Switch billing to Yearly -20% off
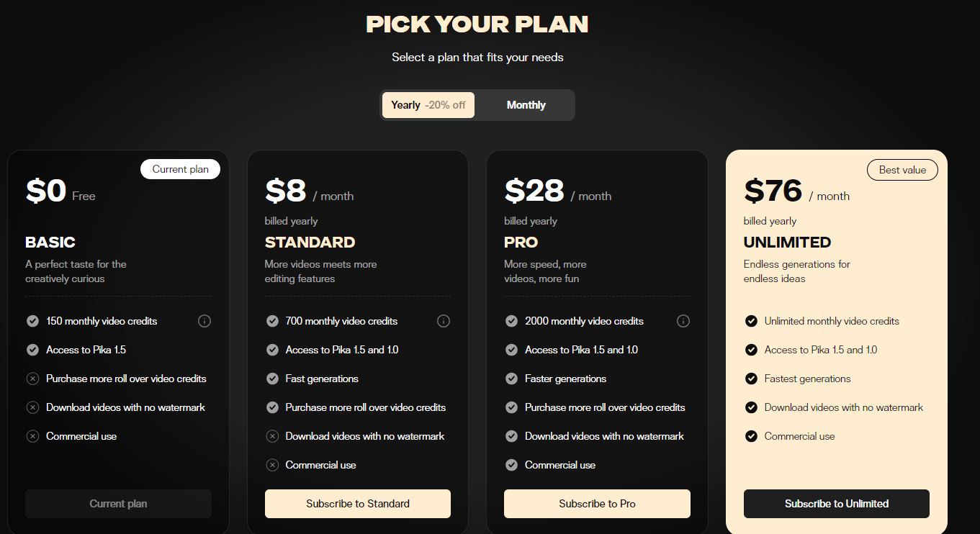This screenshot has height=534, width=980. (428, 105)
